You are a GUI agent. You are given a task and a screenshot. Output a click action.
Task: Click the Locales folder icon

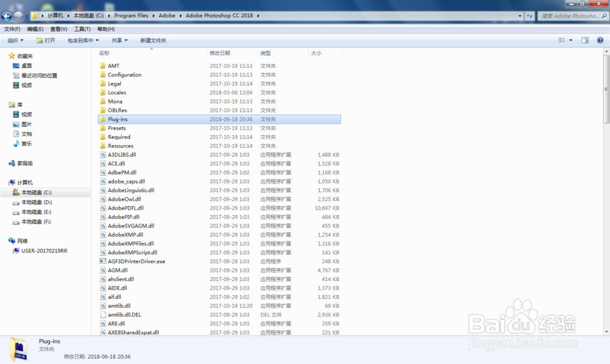[x=102, y=93]
